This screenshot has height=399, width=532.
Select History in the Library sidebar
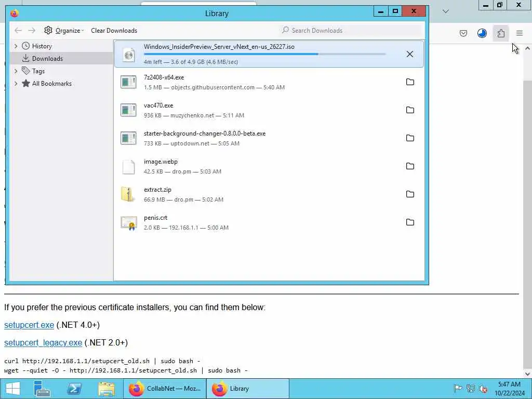(x=42, y=46)
